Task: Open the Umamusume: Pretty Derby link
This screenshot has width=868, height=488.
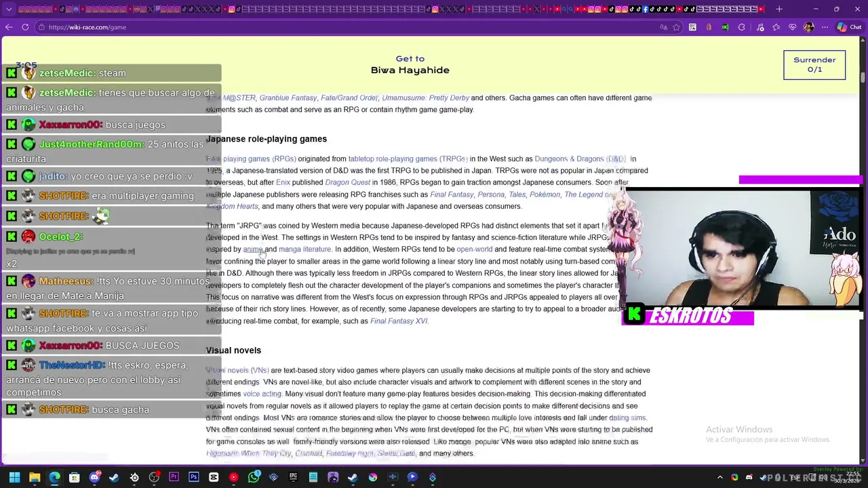Action: coord(425,98)
